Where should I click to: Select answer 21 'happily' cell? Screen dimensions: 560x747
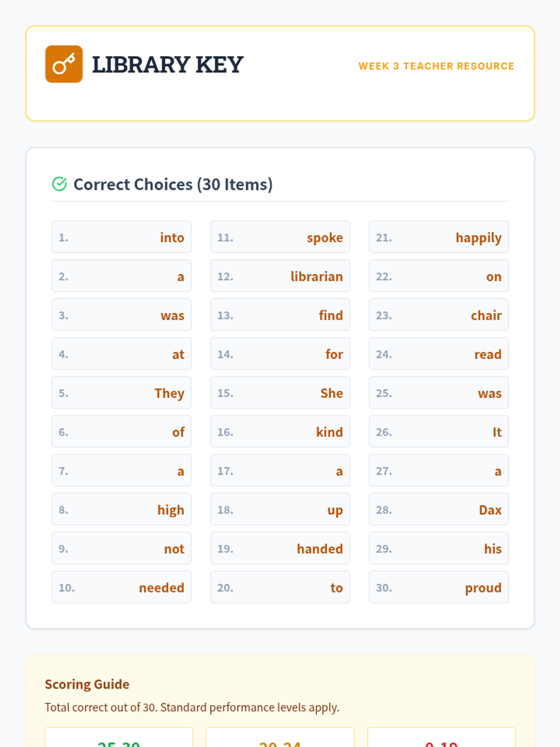(439, 237)
